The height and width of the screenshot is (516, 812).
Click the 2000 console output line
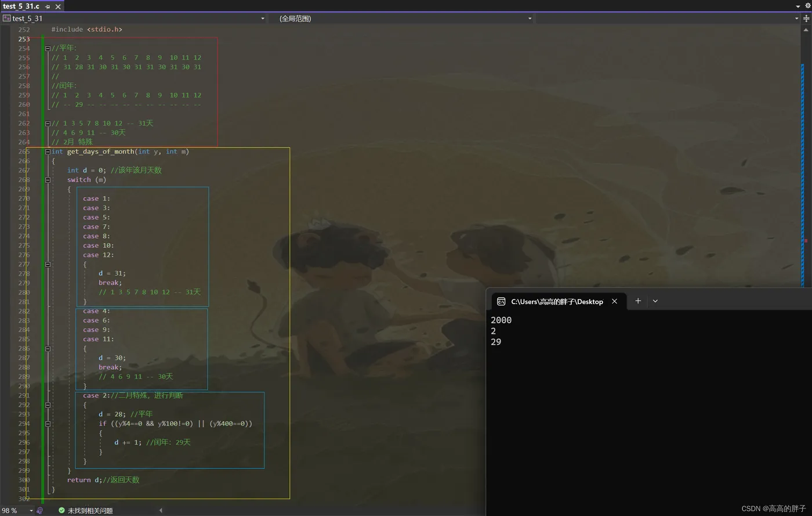click(501, 320)
